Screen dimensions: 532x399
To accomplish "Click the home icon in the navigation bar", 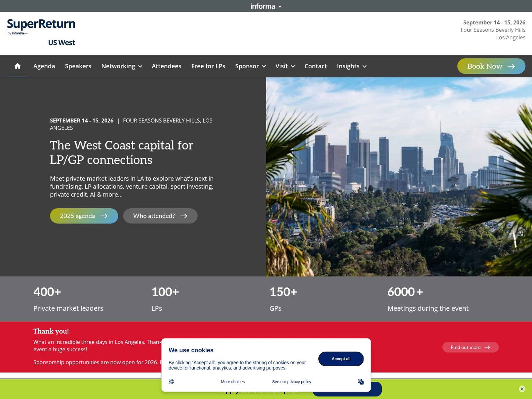I will coord(18,66).
